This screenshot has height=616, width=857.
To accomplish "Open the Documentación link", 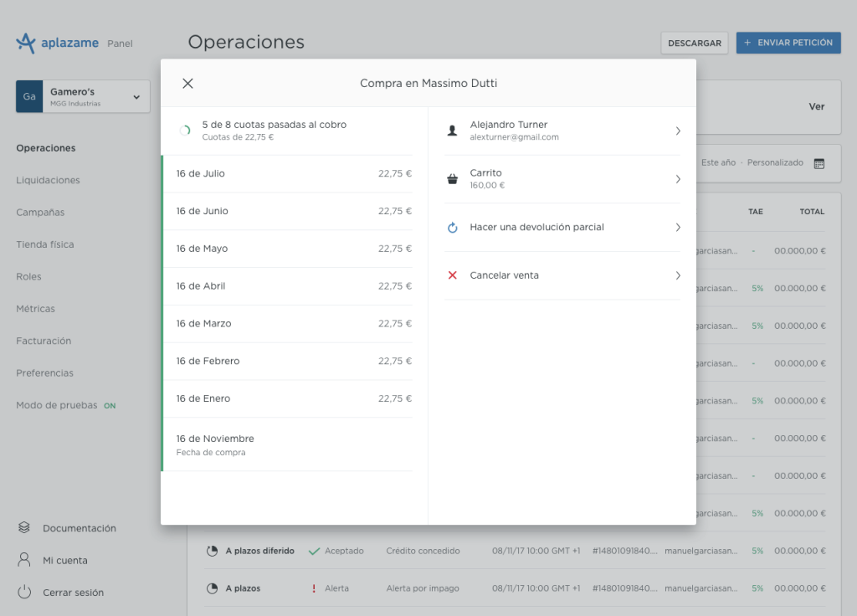I will (x=80, y=528).
